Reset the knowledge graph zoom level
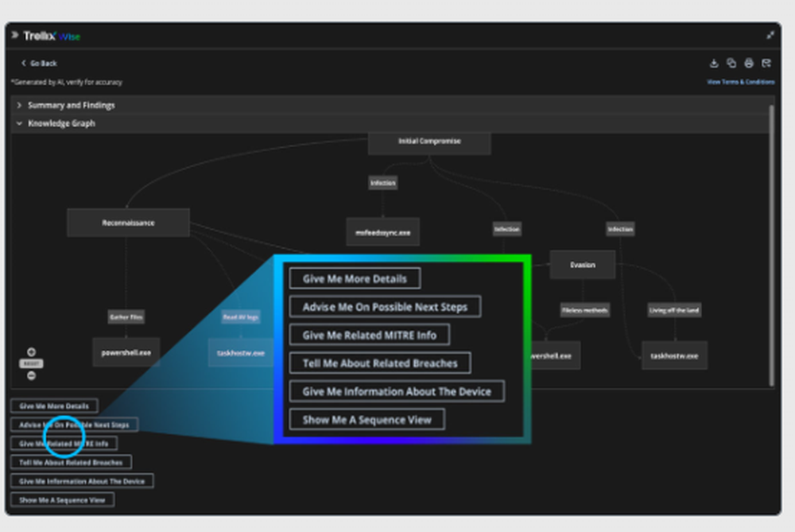This screenshot has width=795, height=532. pos(32,363)
